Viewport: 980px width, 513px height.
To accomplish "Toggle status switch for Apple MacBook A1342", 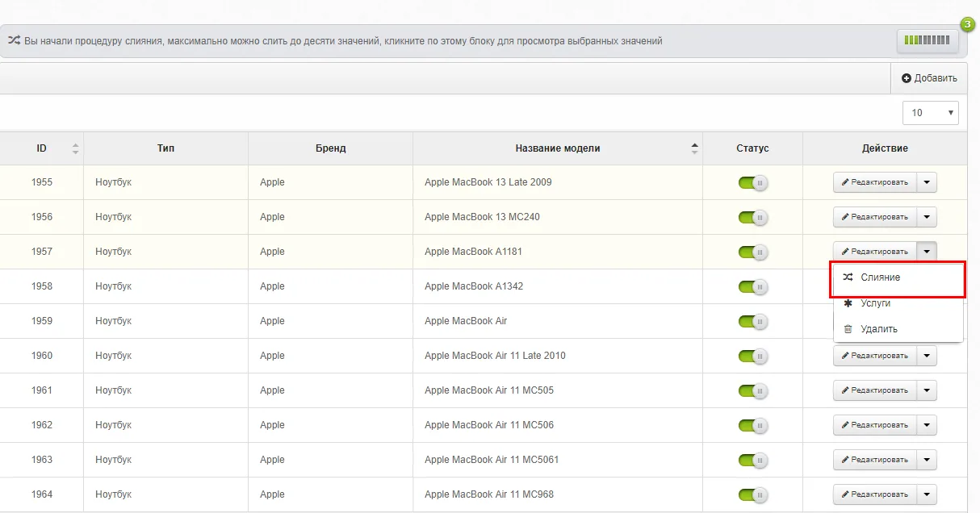I will [x=752, y=286].
